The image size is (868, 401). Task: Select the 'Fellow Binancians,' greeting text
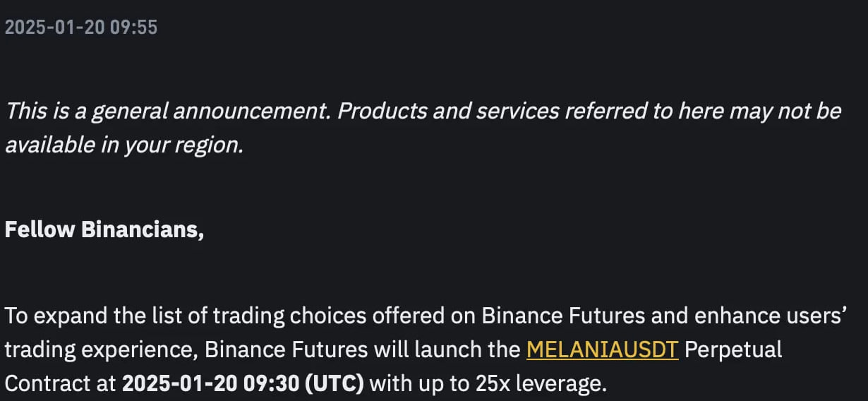[104, 229]
